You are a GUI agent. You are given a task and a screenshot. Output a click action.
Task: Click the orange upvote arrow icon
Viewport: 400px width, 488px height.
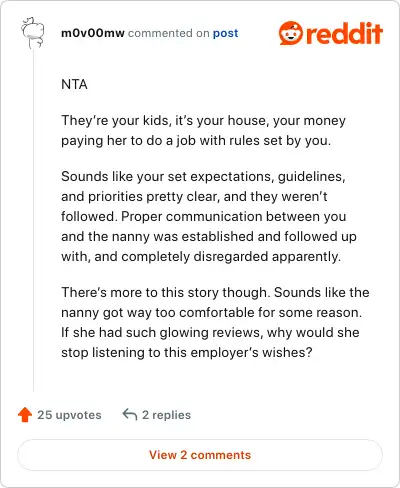tap(25, 415)
